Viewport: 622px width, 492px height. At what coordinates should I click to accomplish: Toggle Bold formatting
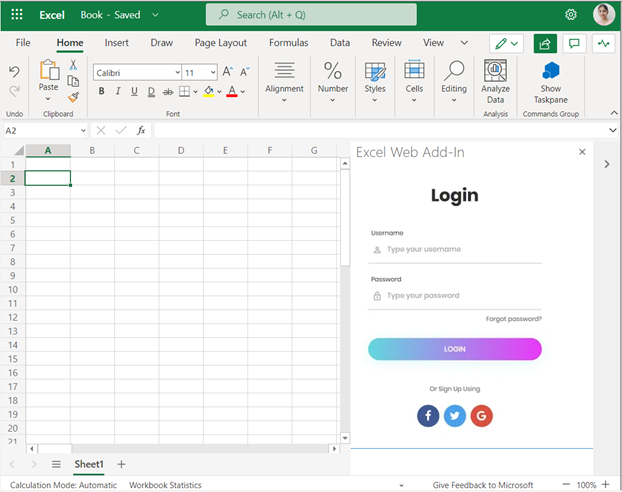(102, 91)
